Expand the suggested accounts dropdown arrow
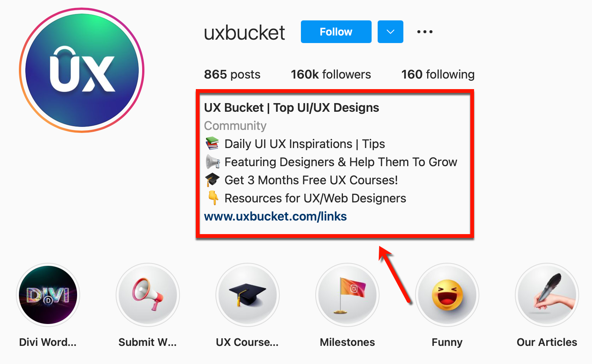592x364 pixels. coord(391,32)
